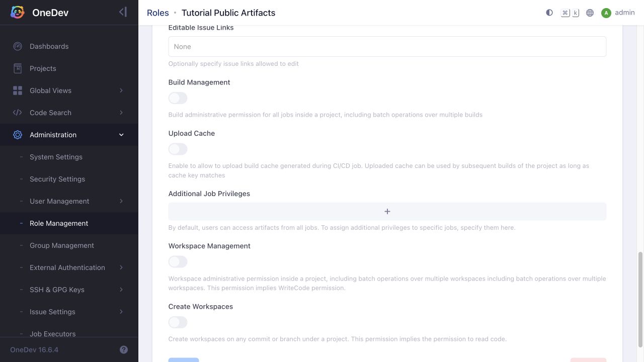Viewport: 644px width, 362px height.
Task: Click the Dashboards gauge icon
Action: click(18, 46)
